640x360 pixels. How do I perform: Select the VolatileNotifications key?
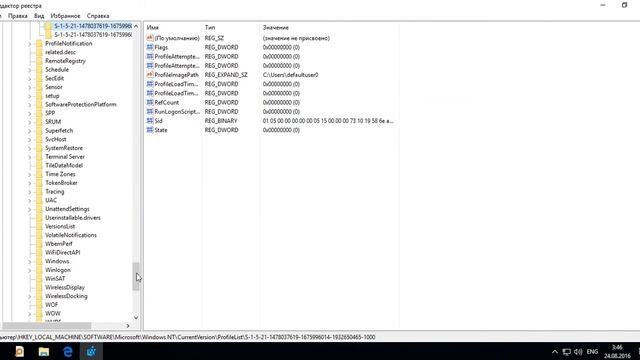pyautogui.click(x=71, y=235)
